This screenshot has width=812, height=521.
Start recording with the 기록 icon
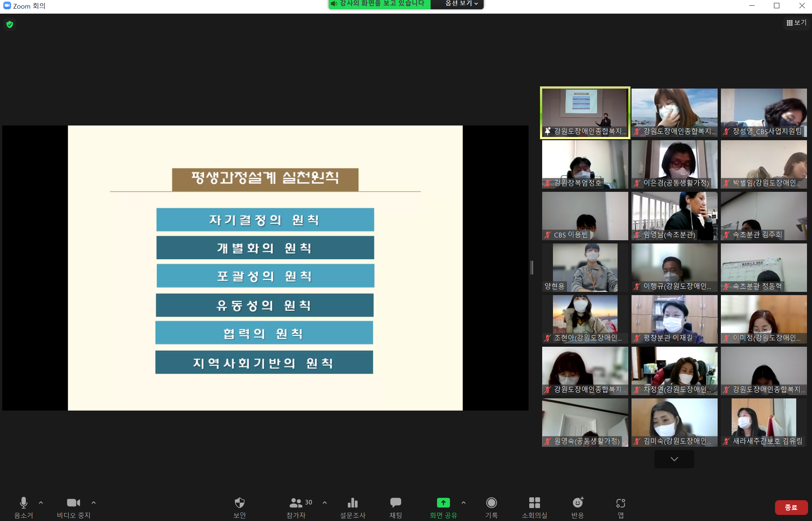(x=492, y=503)
